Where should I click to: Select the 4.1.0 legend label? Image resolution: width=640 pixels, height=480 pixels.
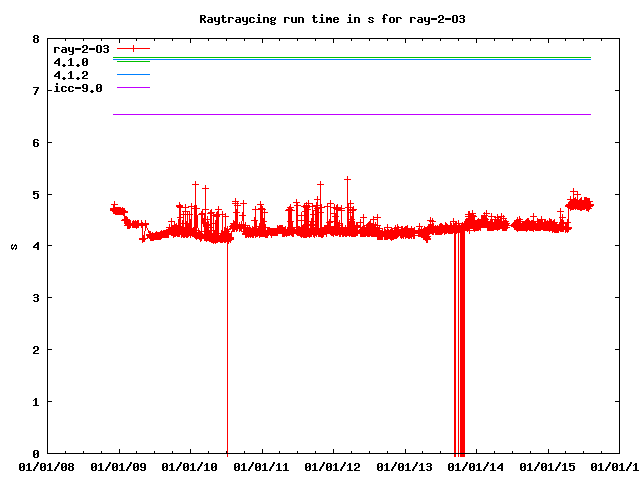(71, 62)
